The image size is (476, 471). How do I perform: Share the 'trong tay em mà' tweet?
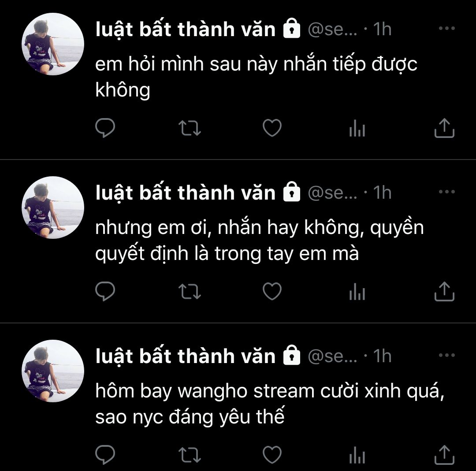pos(444,291)
